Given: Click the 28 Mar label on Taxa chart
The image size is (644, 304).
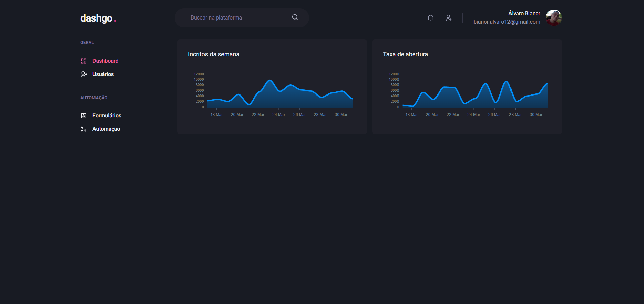Looking at the screenshot, I should 515,115.
